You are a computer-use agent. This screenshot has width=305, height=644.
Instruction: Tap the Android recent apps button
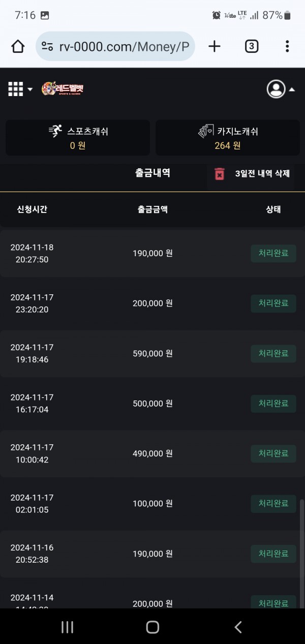point(67,627)
